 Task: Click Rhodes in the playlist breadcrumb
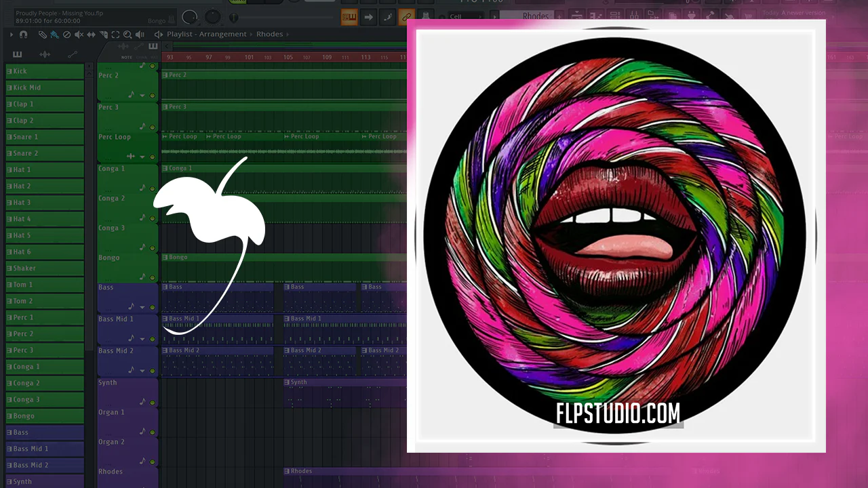tap(269, 35)
